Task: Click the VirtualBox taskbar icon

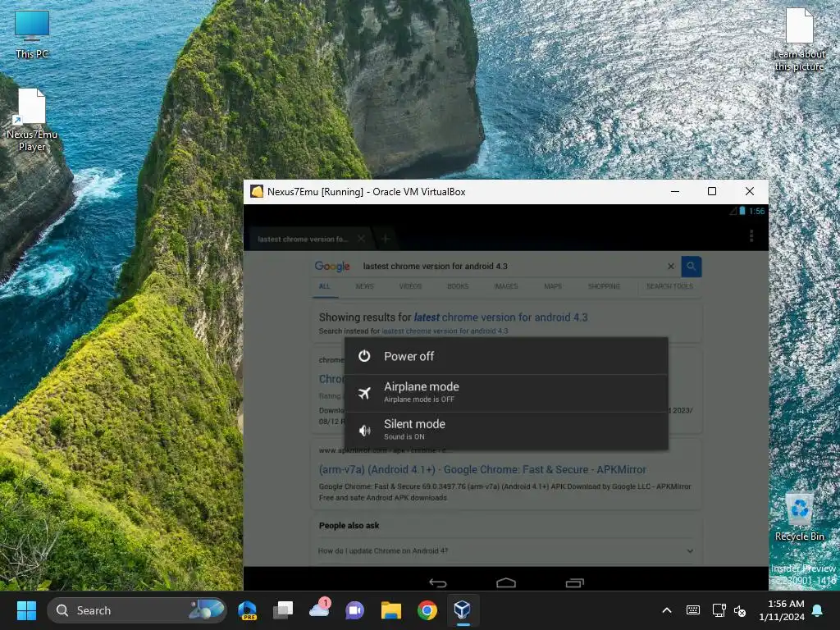Action: [463, 610]
